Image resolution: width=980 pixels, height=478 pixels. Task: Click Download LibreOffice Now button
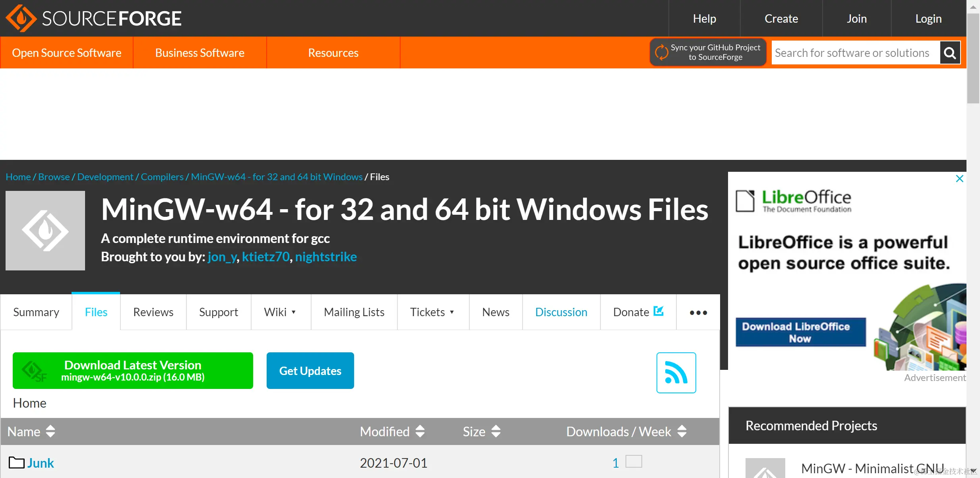pyautogui.click(x=800, y=332)
